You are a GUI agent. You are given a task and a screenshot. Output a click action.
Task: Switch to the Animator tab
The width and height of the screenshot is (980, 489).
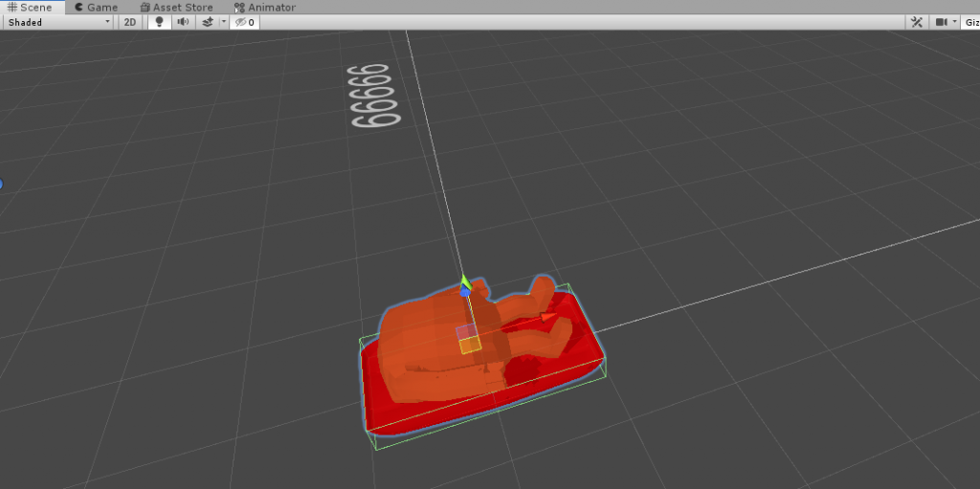pyautogui.click(x=265, y=7)
